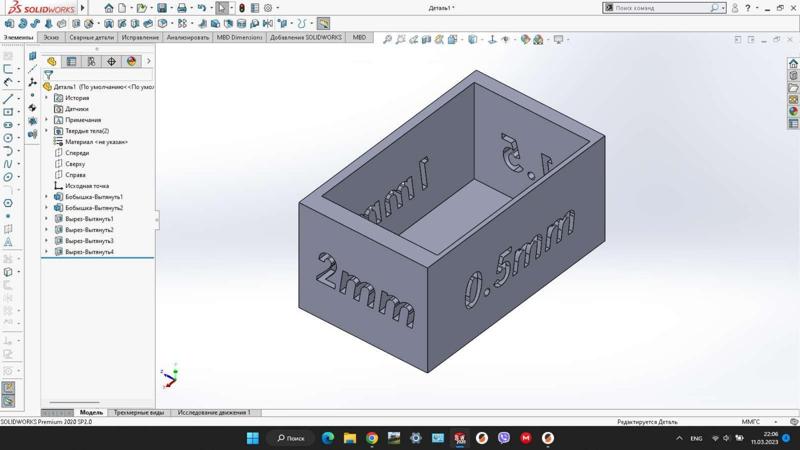Screen dimensions: 800x450
Task: Expand the Твердые тела(2) node
Action: tap(46, 131)
